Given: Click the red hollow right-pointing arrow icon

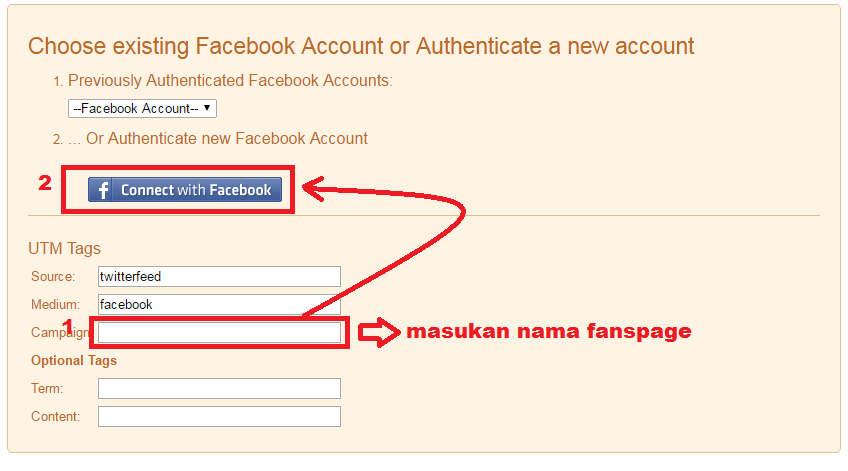Looking at the screenshot, I should point(379,331).
